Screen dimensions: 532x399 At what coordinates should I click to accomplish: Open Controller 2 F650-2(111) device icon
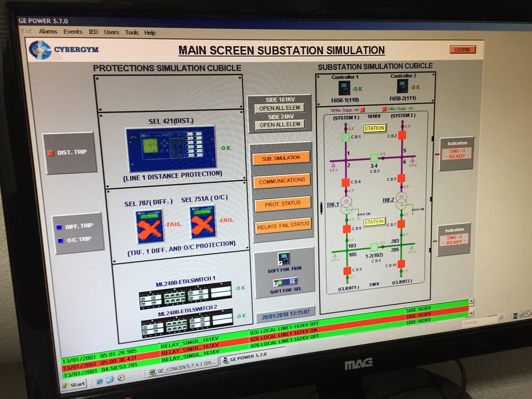click(x=402, y=86)
